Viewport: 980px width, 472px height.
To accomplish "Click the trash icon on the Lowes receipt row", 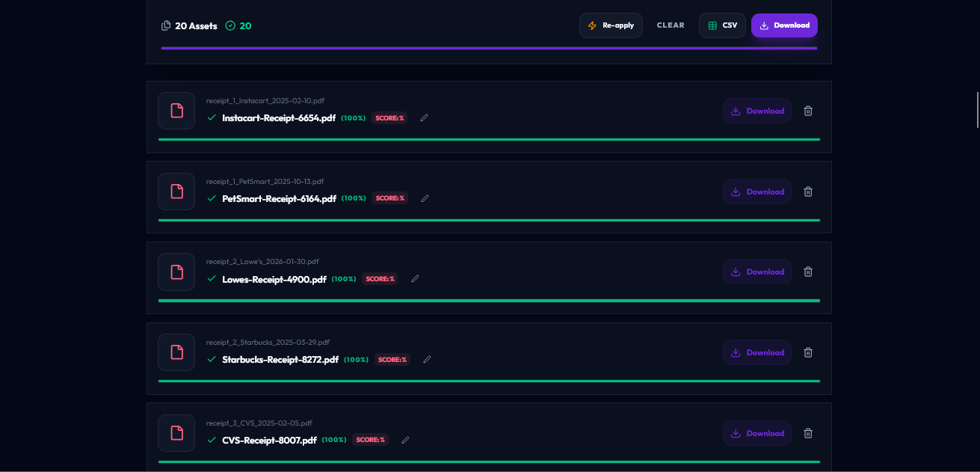I will click(808, 272).
